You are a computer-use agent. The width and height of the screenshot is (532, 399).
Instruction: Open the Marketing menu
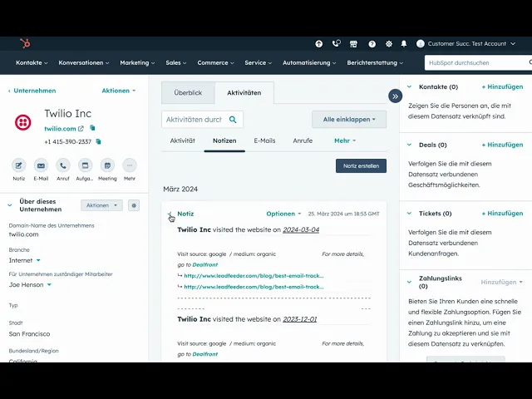click(137, 63)
